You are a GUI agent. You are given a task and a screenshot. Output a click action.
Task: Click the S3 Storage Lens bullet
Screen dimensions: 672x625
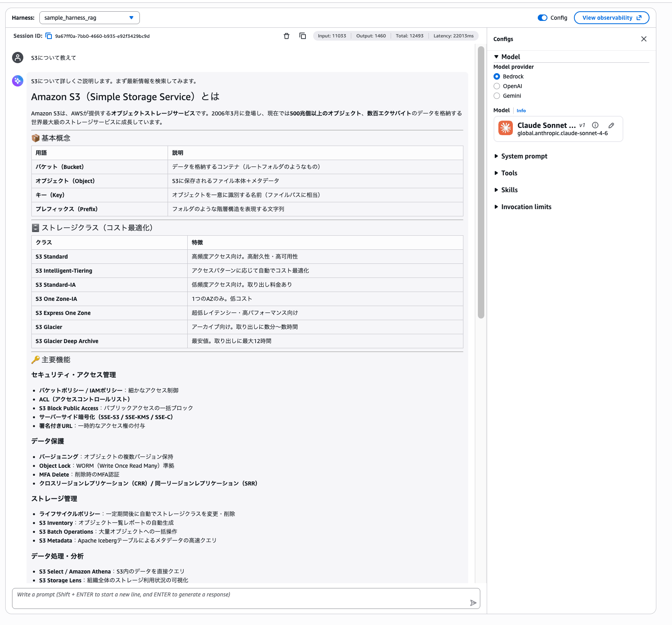[x=114, y=580]
